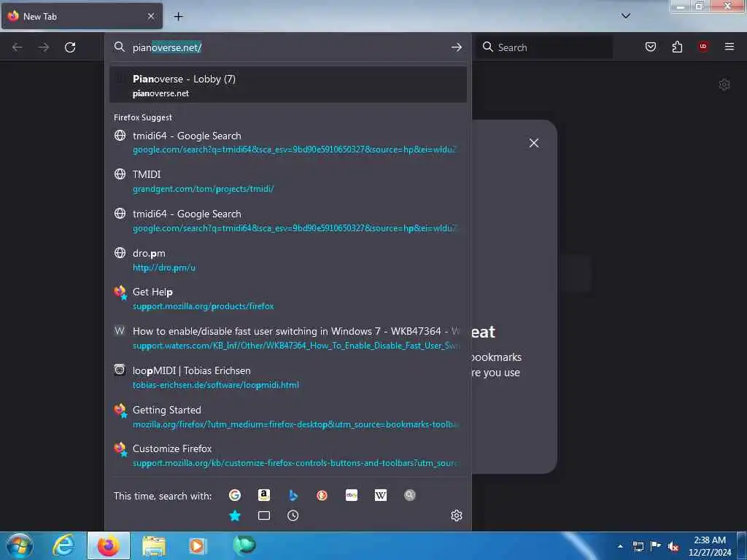Click the muted volume tray icon
Image resolution: width=747 pixels, height=560 pixels.
tap(673, 546)
